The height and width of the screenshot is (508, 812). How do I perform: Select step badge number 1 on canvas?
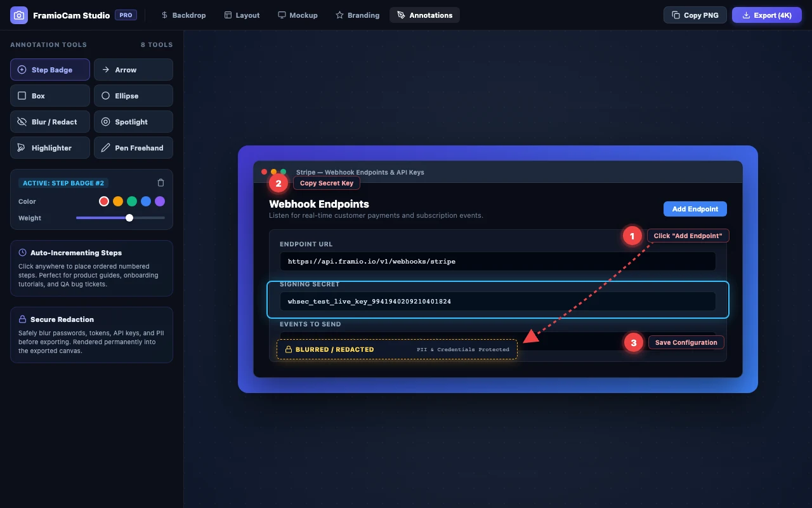pyautogui.click(x=632, y=236)
